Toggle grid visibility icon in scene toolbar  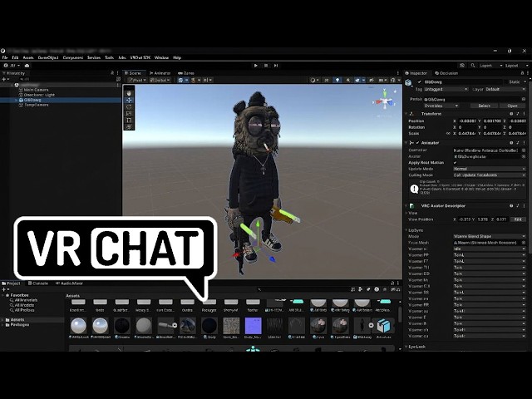click(182, 80)
